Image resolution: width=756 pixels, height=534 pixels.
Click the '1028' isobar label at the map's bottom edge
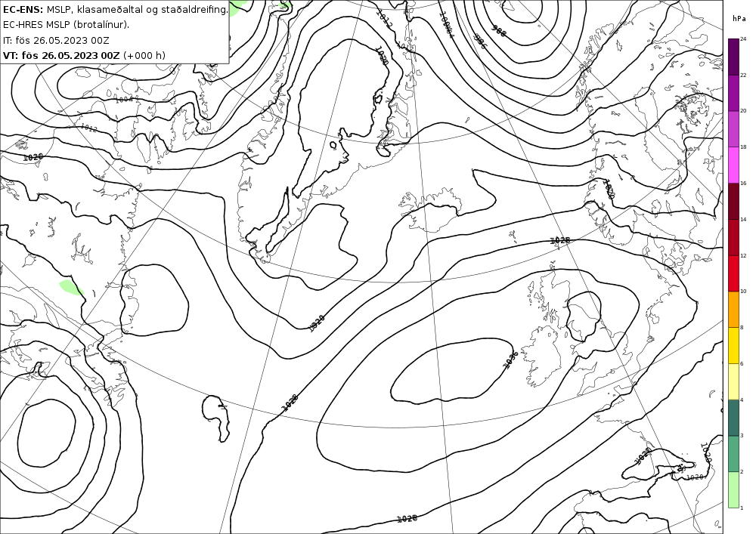point(407,519)
